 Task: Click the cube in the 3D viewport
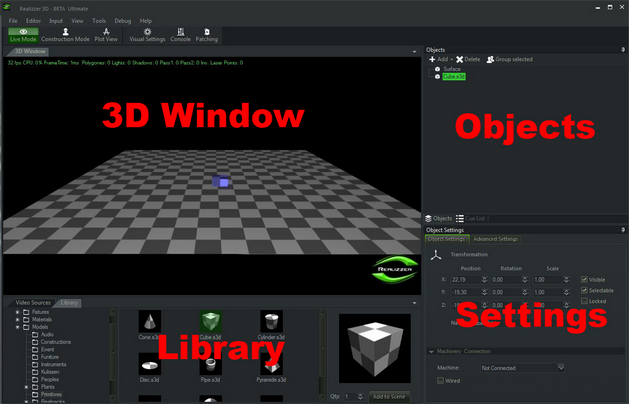pos(220,181)
